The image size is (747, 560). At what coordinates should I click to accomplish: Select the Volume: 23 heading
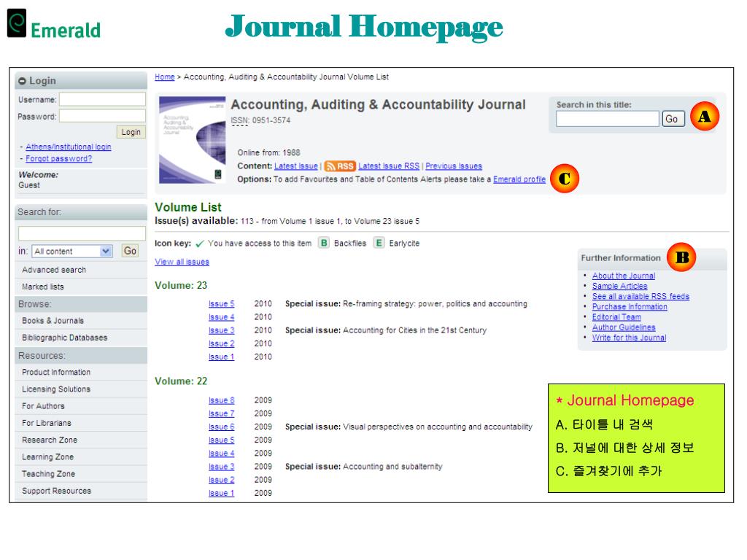click(181, 285)
